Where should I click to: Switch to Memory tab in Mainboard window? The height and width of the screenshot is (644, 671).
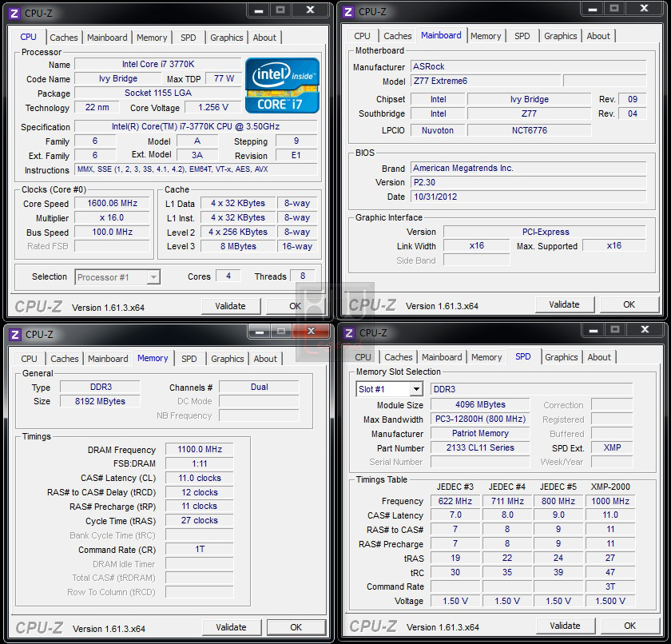[x=486, y=37]
